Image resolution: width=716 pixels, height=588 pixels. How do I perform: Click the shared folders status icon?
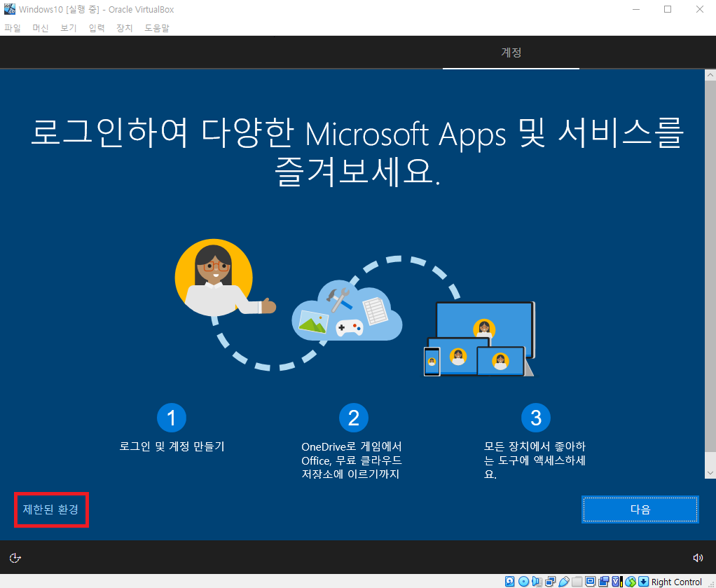(577, 581)
